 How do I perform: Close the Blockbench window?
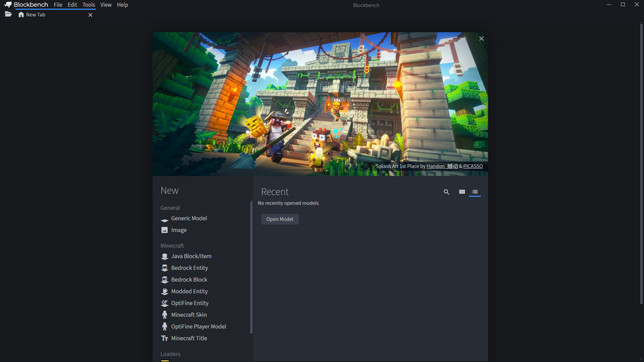click(x=637, y=5)
